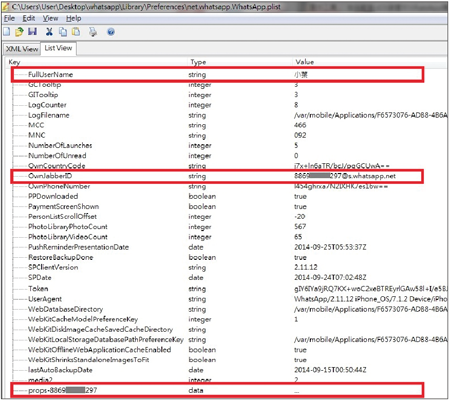The height and width of the screenshot is (401, 450).
Task: Select the GCTooltip key
Action: (x=44, y=85)
